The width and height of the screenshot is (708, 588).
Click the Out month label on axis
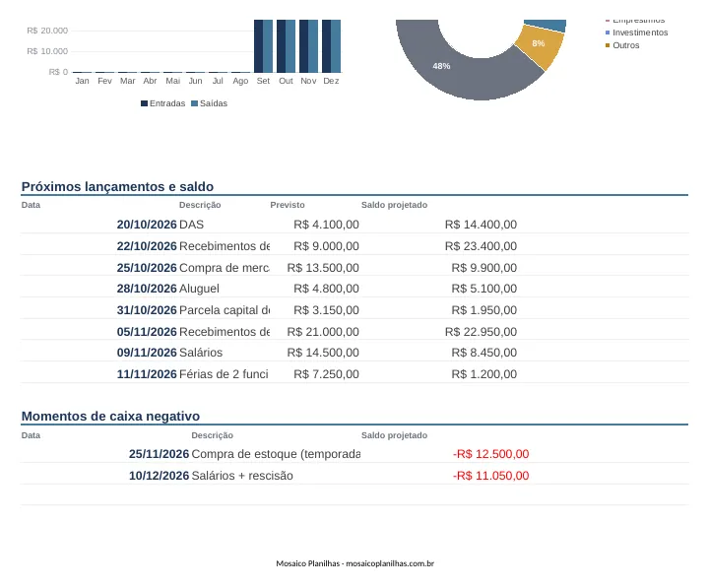[x=286, y=81]
